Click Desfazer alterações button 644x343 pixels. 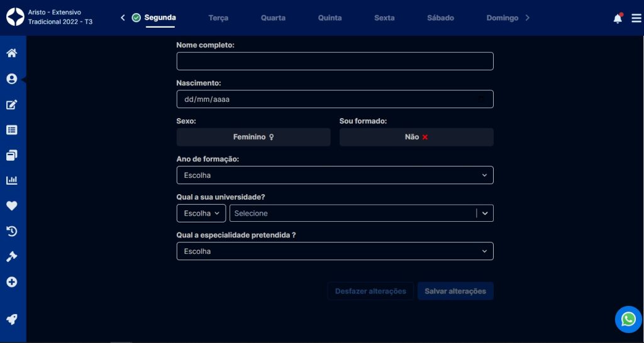click(x=370, y=291)
